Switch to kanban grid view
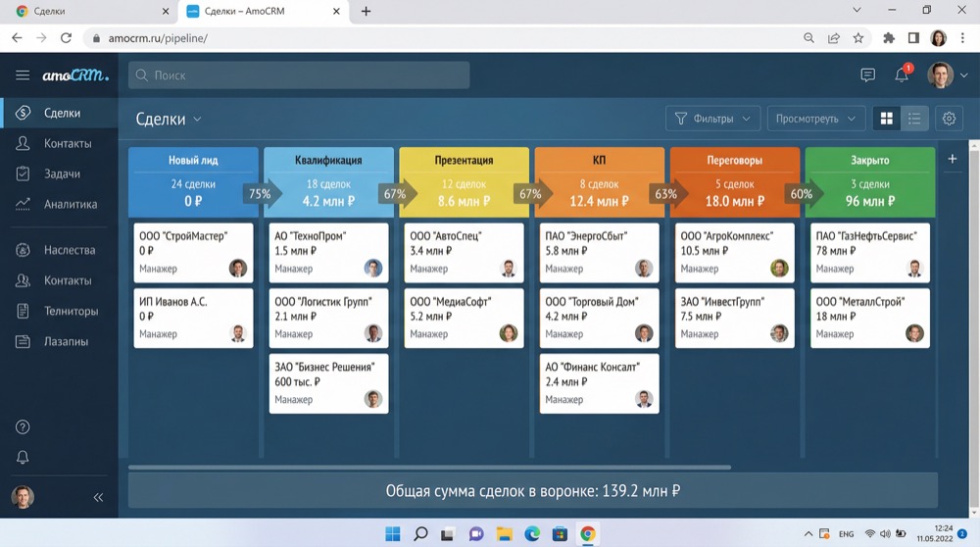The height and width of the screenshot is (547, 980). click(886, 119)
